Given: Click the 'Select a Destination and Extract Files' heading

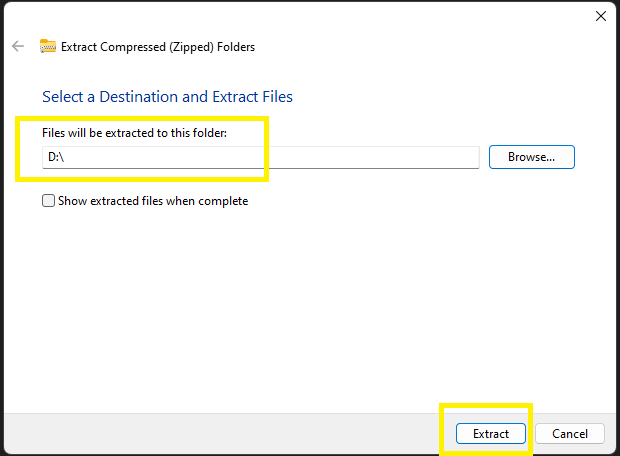Looking at the screenshot, I should point(167,97).
